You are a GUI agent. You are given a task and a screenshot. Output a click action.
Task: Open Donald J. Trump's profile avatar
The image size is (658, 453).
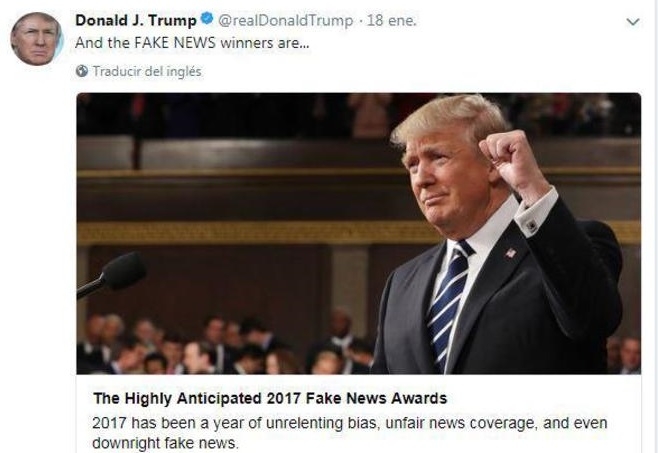click(37, 39)
